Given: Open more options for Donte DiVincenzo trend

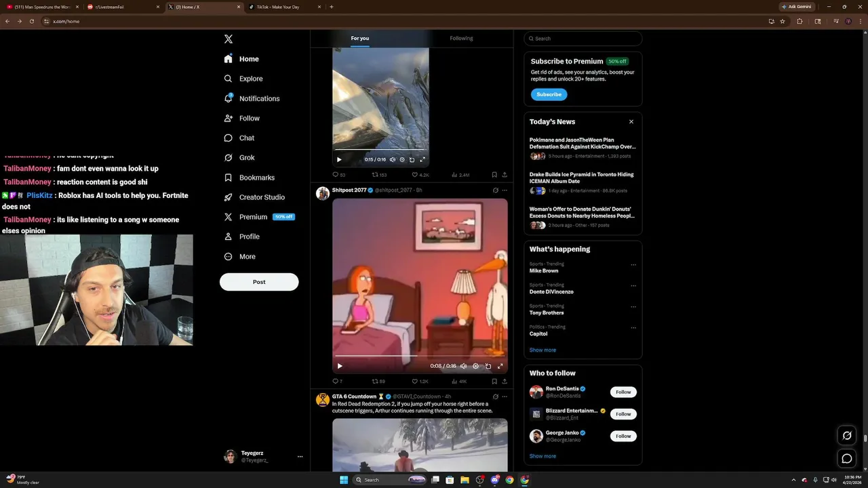Looking at the screenshot, I should 633,286.
